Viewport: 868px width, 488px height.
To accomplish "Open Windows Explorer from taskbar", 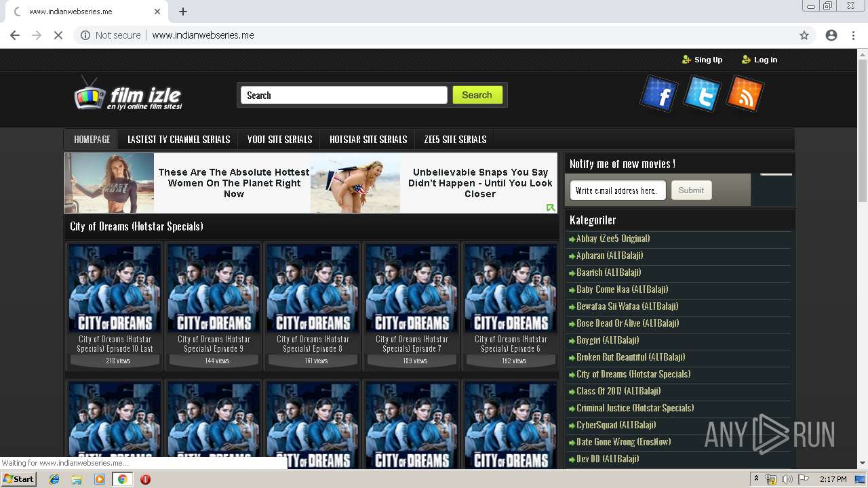I will (77, 479).
